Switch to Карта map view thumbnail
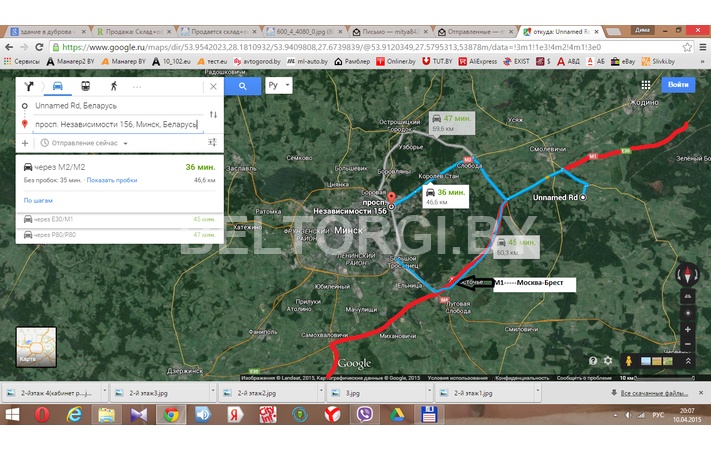The image size is (711, 450). click(36, 347)
